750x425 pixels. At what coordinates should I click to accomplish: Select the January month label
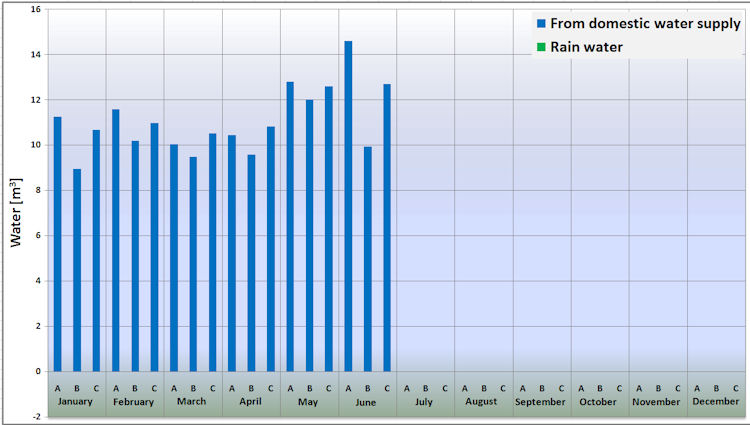point(75,402)
